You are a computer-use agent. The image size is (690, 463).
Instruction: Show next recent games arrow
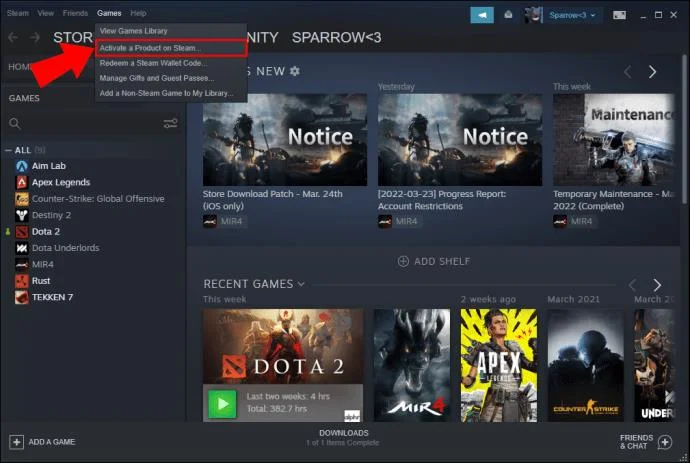657,285
